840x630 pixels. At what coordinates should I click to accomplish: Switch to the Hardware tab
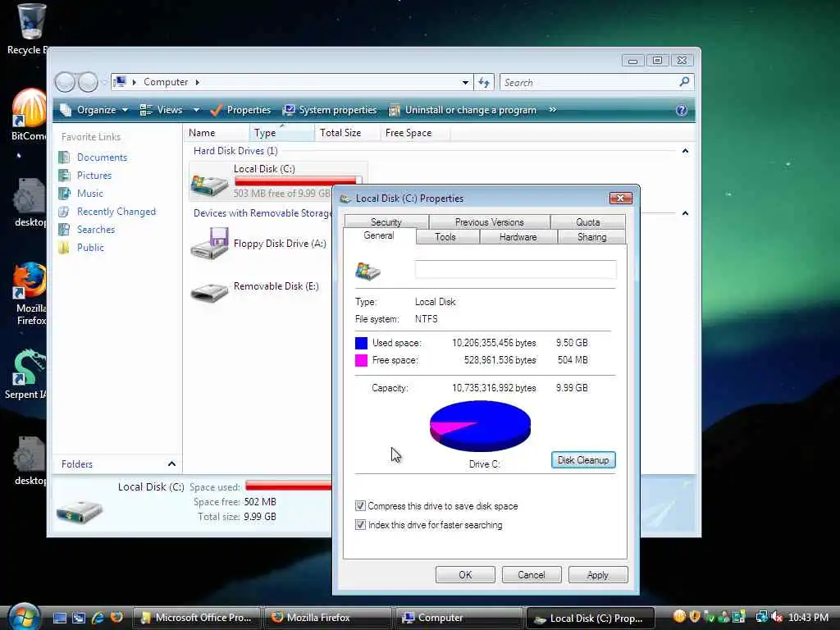click(x=518, y=237)
